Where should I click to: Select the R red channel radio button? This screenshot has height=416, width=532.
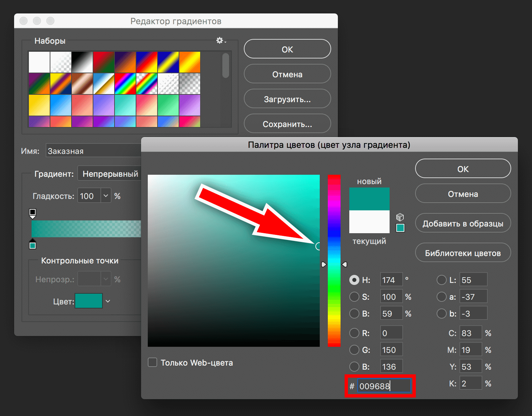point(354,333)
